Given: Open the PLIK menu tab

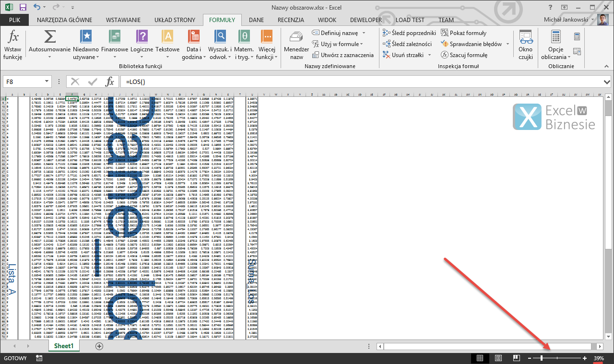Looking at the screenshot, I should [x=14, y=20].
